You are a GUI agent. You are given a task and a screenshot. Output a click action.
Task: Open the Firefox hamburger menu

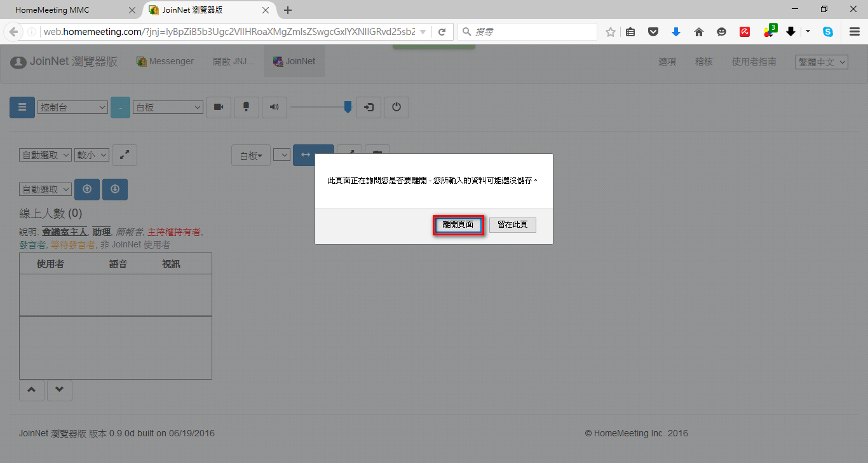tap(855, 32)
